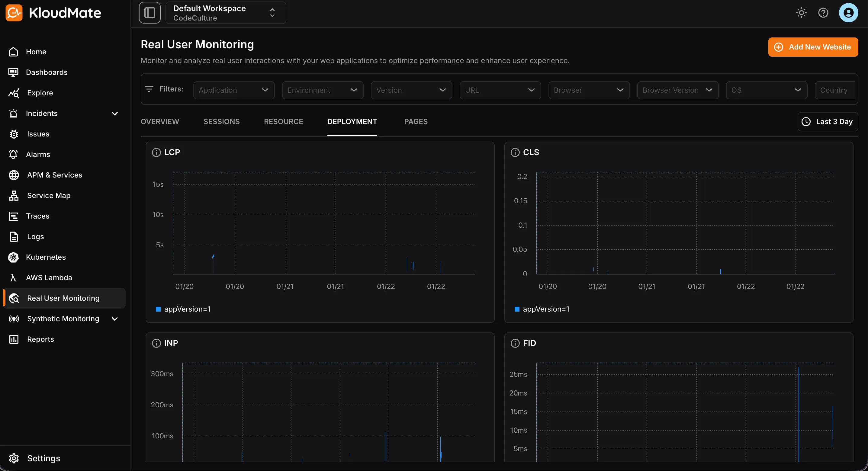This screenshot has height=471, width=868.
Task: Switch theme with the sun icon
Action: [801, 13]
